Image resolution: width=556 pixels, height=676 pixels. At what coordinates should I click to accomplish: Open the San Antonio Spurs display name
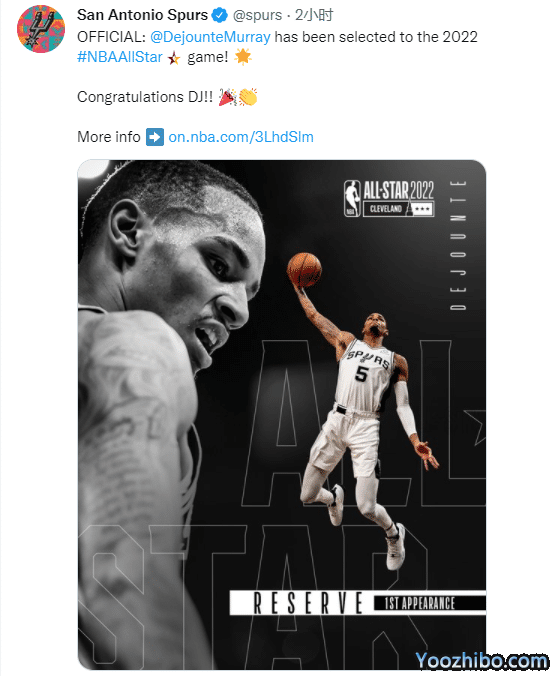[143, 15]
